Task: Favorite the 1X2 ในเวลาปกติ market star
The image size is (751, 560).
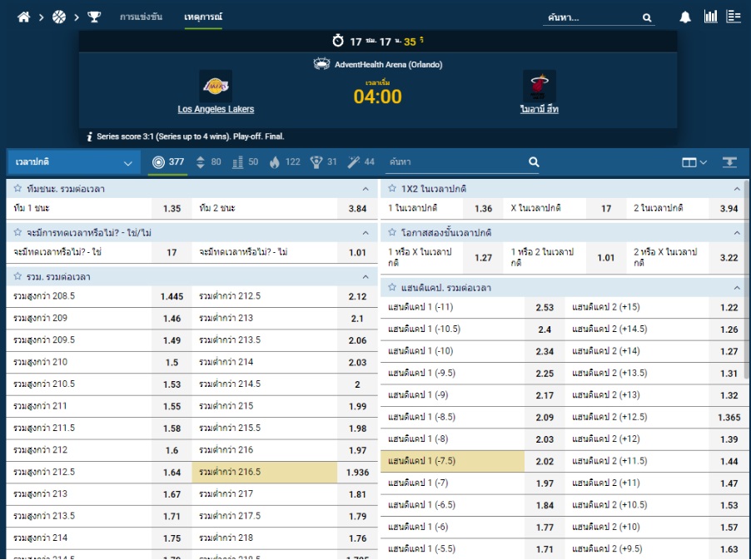Action: pos(392,189)
